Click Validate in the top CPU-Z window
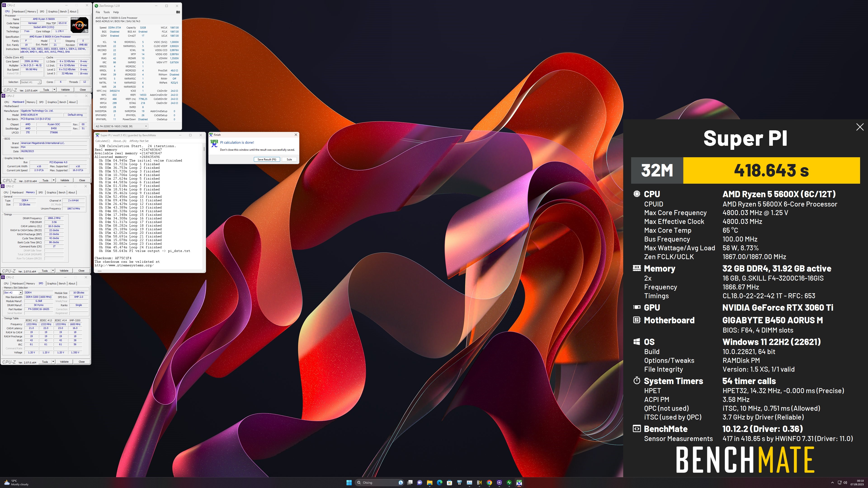The height and width of the screenshot is (488, 868). [65, 90]
